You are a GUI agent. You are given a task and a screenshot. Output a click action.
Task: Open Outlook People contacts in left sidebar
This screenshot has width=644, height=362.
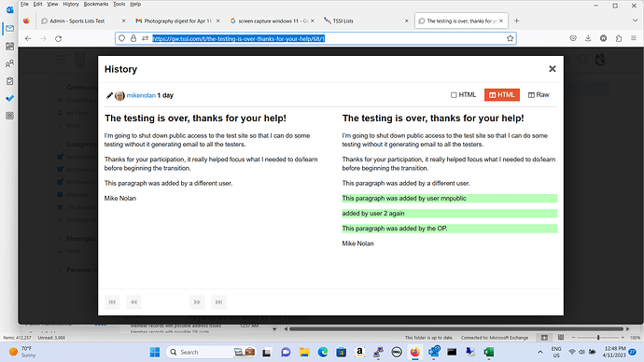click(10, 63)
